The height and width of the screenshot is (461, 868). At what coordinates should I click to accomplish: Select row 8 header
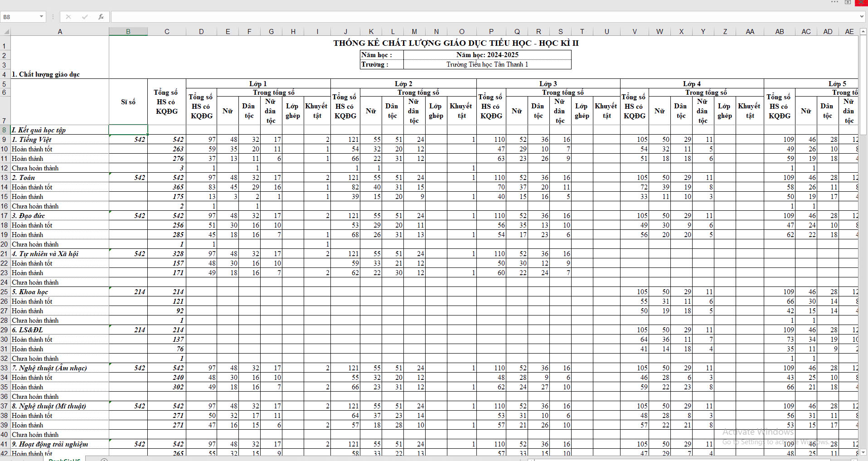click(x=5, y=130)
